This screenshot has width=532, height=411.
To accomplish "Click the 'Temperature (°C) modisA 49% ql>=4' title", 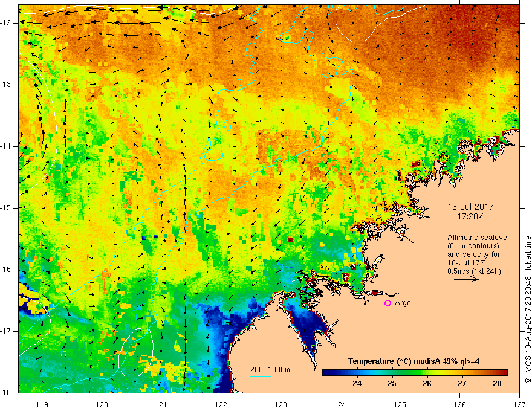I will [x=414, y=361].
